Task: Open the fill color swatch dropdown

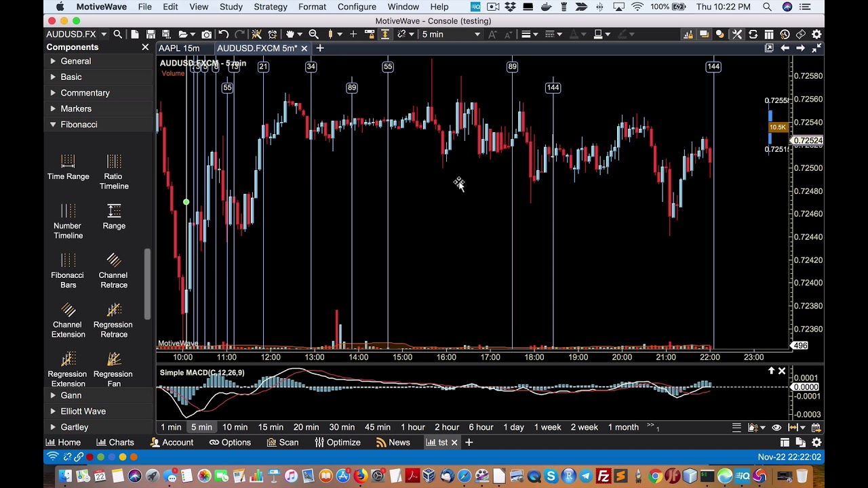Action: pyautogui.click(x=601, y=34)
